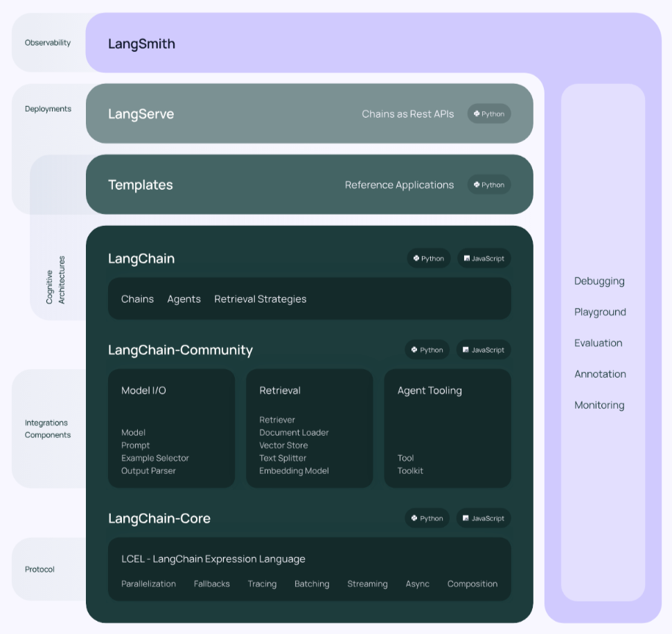
Task: Click 'Output Parser' entry
Action: (x=148, y=470)
